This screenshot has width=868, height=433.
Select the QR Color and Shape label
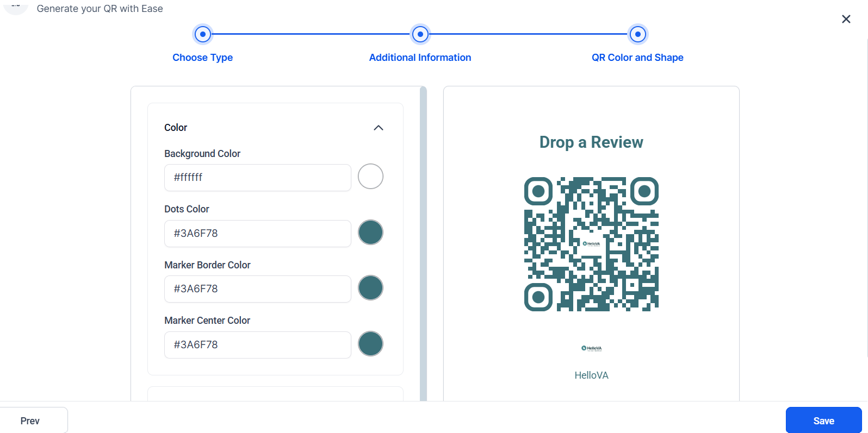pyautogui.click(x=637, y=58)
